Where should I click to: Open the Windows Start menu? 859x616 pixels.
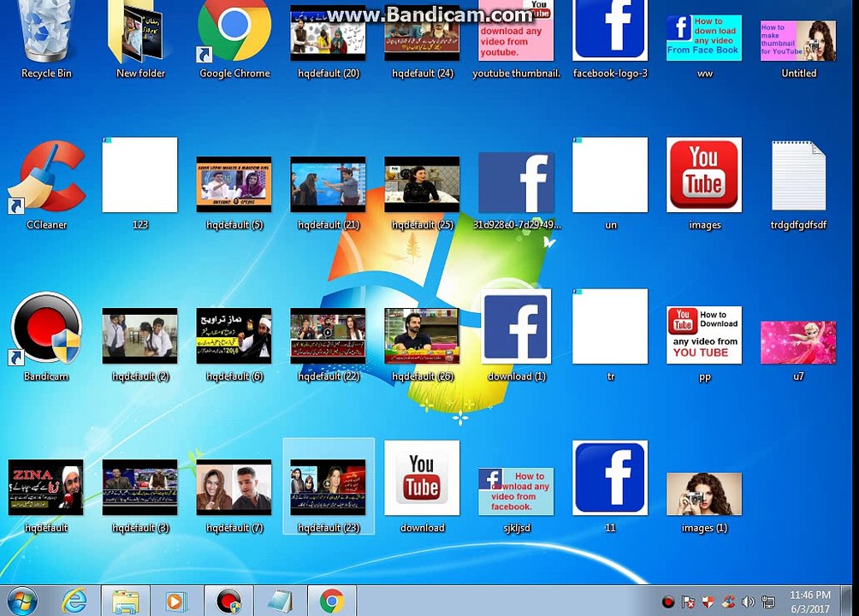pyautogui.click(x=22, y=601)
